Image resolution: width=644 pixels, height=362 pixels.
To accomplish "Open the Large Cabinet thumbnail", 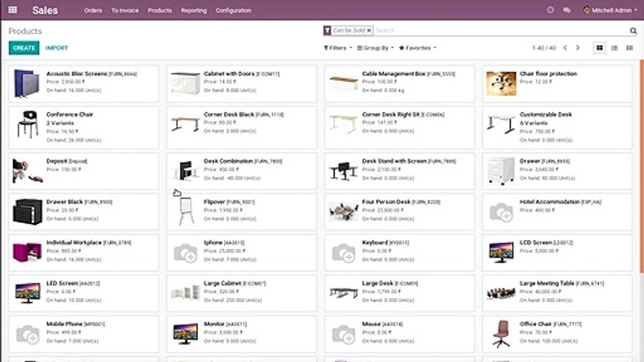I will (185, 293).
